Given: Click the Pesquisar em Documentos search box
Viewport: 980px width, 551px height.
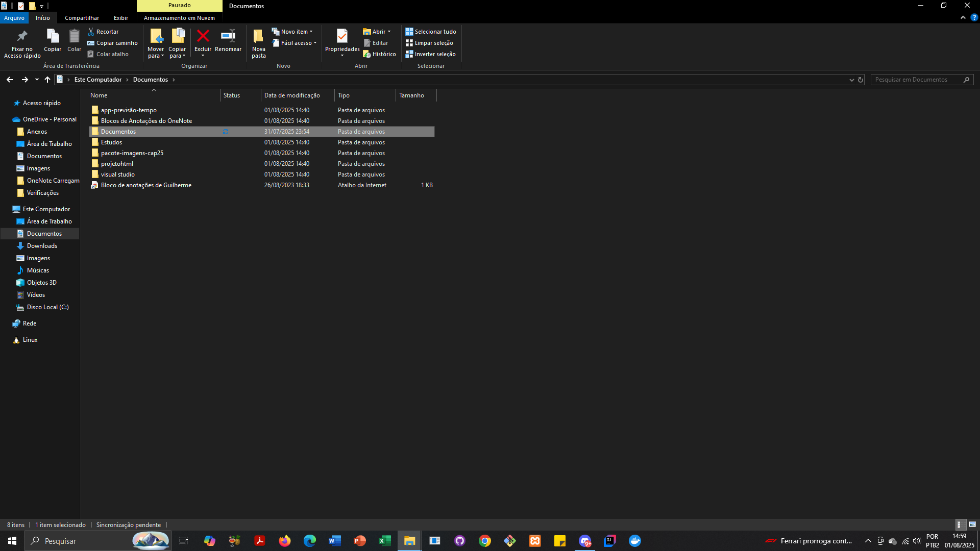Looking at the screenshot, I should click(922, 80).
